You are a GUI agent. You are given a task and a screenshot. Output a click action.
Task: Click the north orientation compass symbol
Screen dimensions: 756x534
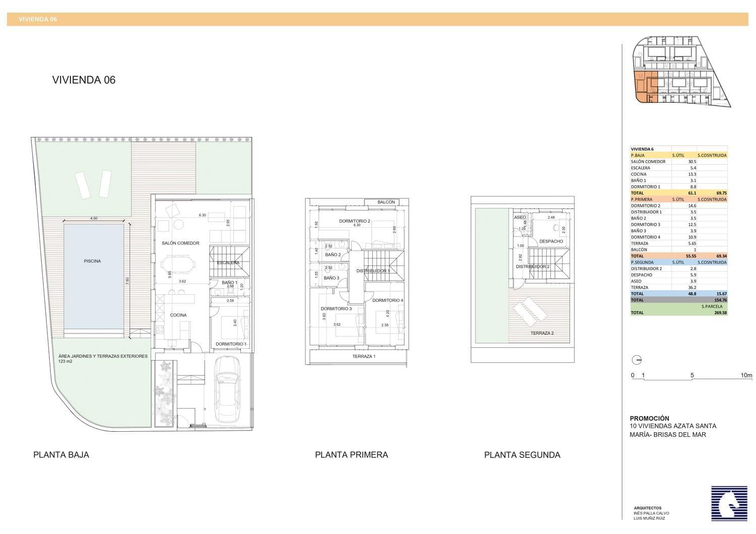[637, 360]
